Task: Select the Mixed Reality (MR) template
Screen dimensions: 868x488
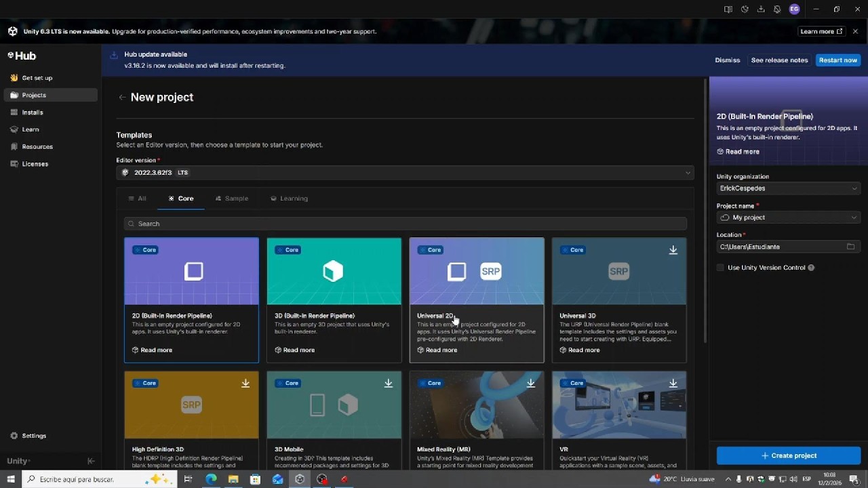Action: tap(476, 420)
